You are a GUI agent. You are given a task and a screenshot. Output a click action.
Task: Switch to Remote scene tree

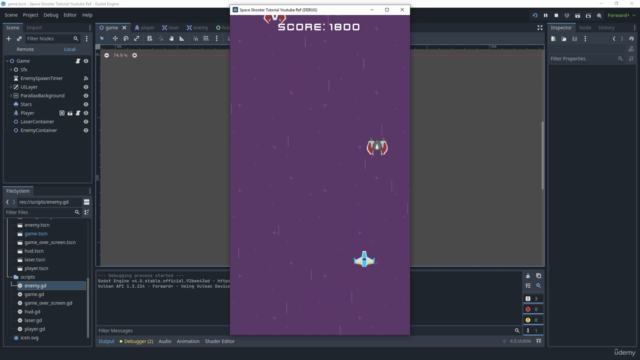tap(25, 49)
